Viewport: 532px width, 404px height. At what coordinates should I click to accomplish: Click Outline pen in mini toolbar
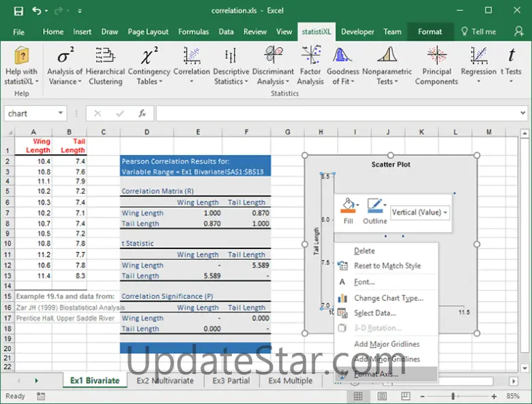tap(374, 206)
